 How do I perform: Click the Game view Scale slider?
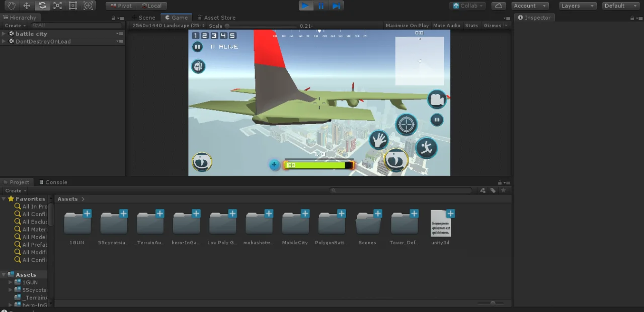(261, 26)
